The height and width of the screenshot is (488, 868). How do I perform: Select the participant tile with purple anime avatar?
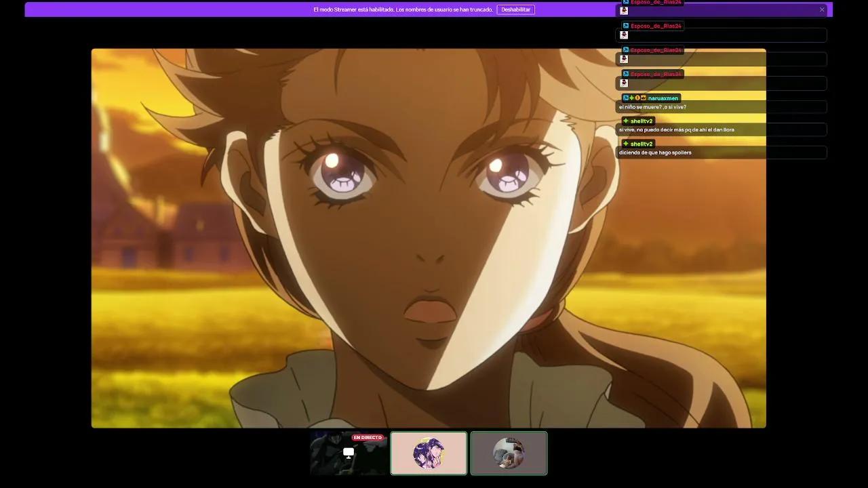[429, 453]
